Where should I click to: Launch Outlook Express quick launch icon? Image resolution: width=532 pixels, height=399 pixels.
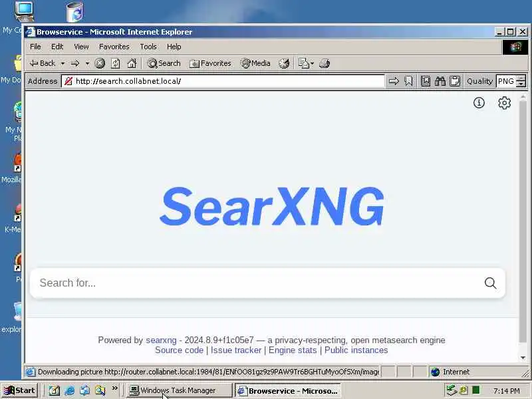pyautogui.click(x=85, y=390)
